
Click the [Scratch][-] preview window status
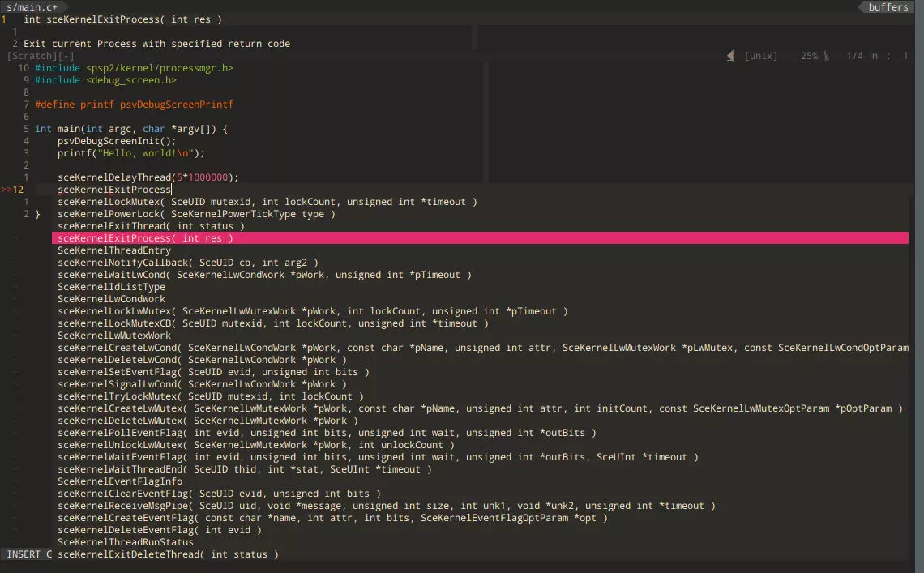point(41,56)
